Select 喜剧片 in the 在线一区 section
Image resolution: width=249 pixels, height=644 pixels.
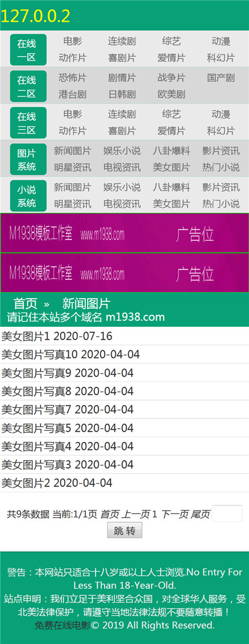tap(122, 58)
